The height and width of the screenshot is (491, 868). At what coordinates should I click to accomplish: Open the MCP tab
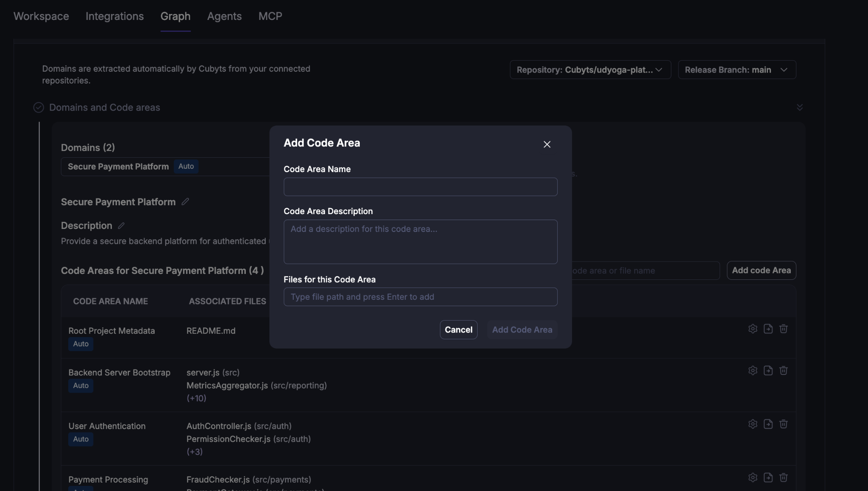click(x=270, y=16)
